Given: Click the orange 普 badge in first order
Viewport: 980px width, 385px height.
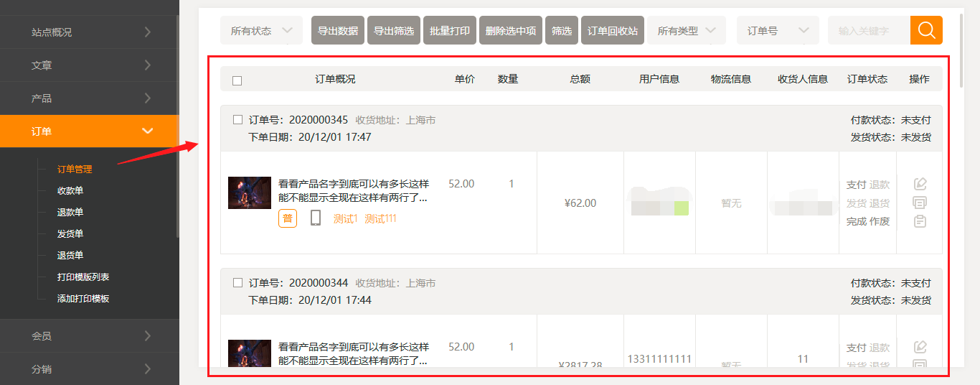Looking at the screenshot, I should tap(288, 218).
